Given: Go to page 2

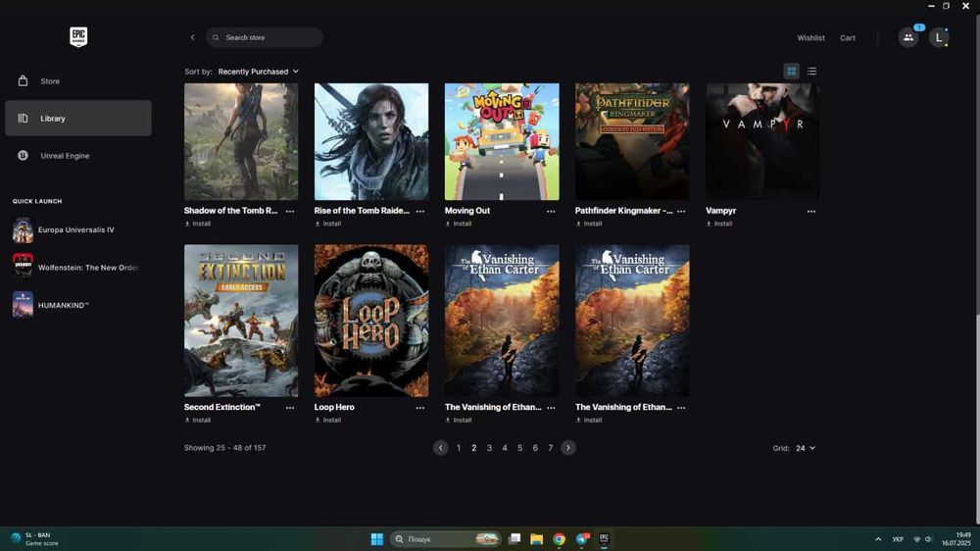Looking at the screenshot, I should pos(473,448).
